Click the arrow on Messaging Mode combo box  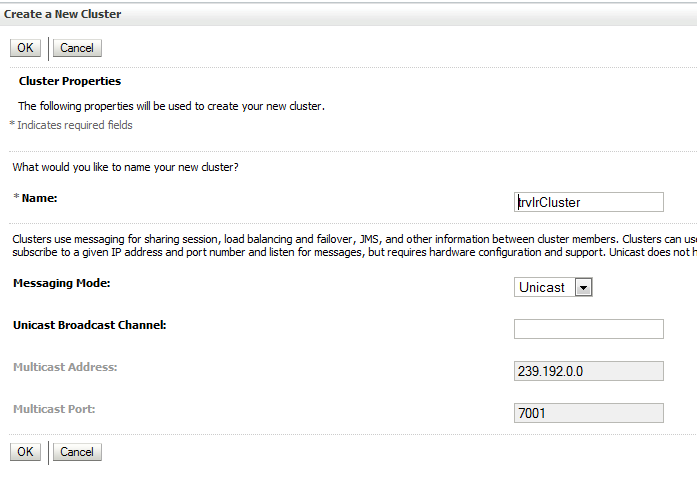[x=583, y=288]
